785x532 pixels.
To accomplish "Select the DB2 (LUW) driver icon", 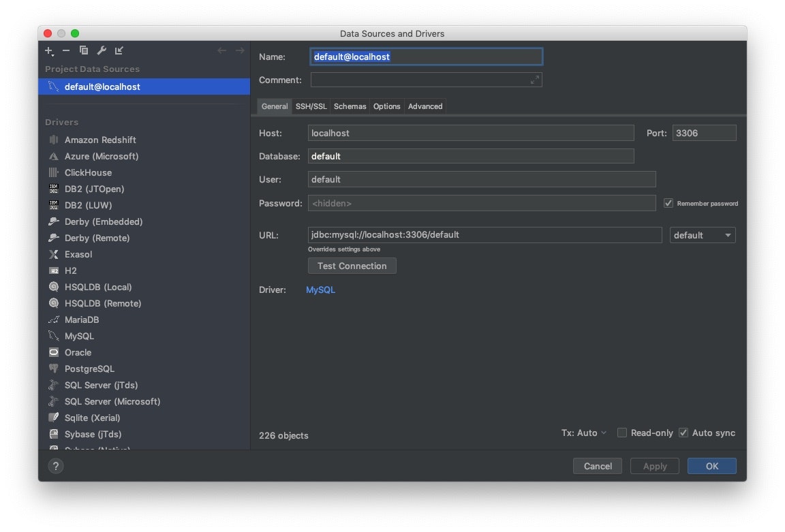I will [54, 205].
